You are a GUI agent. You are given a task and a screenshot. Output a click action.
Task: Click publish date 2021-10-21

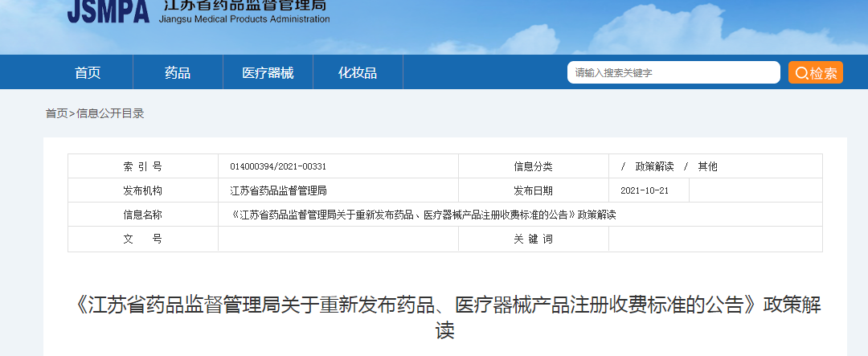(645, 191)
